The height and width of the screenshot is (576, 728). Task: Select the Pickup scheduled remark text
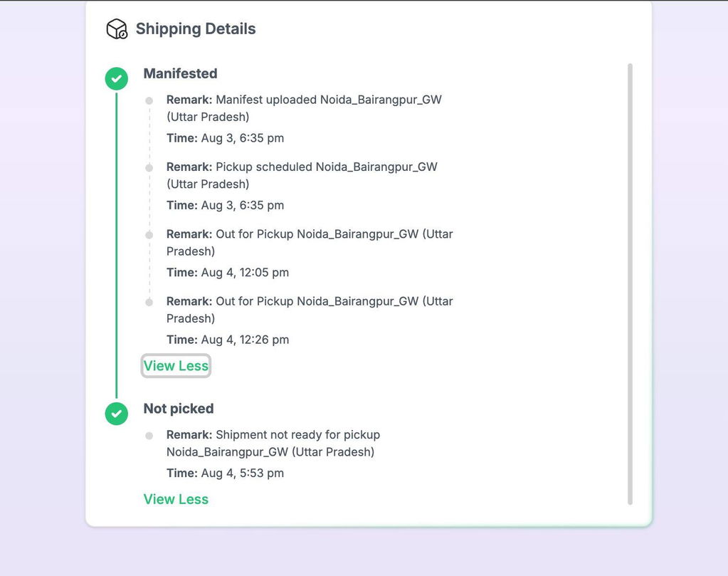(302, 176)
